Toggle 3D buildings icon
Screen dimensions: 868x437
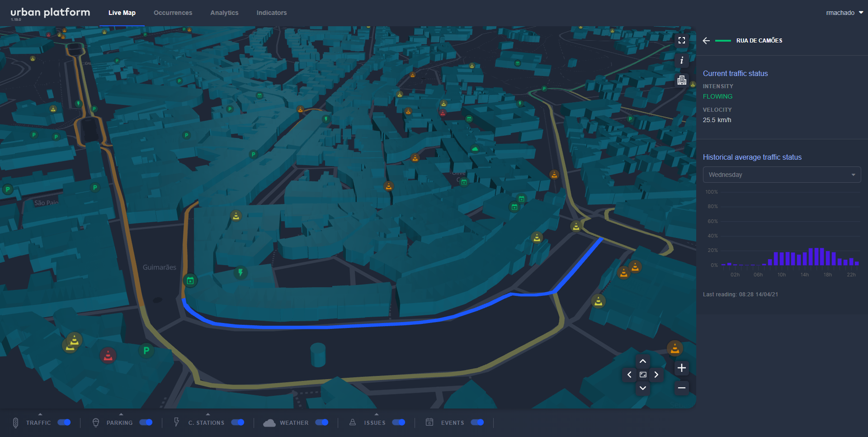coord(682,81)
